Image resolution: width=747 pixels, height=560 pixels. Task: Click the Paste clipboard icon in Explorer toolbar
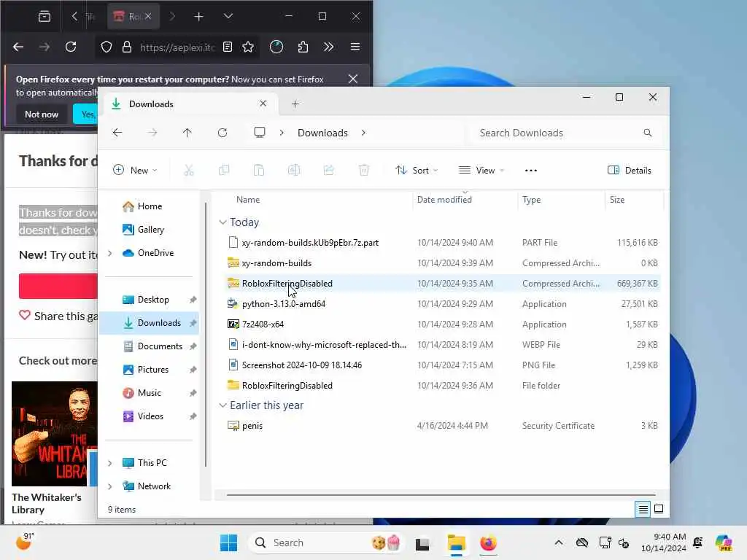tap(259, 170)
